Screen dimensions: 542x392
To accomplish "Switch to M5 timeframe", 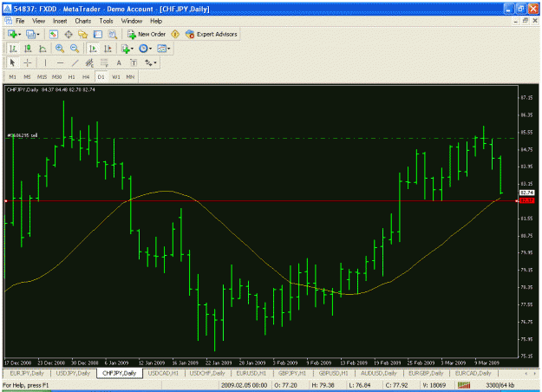I will (27, 77).
